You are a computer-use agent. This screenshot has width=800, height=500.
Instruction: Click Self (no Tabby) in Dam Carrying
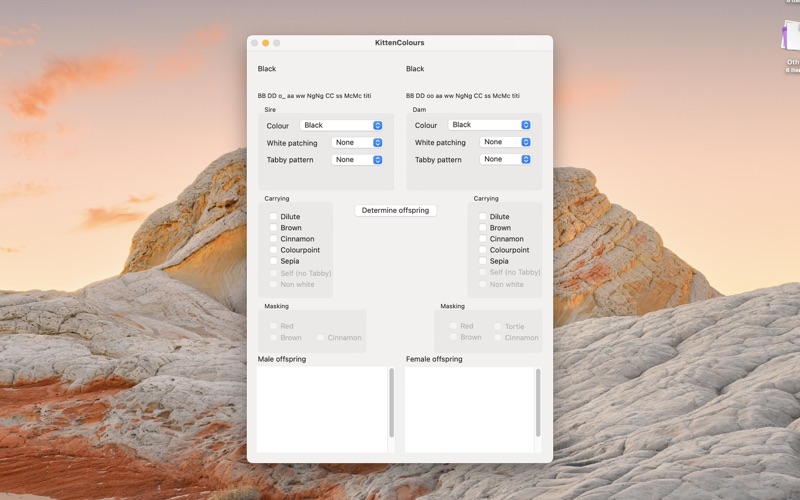coord(483,272)
